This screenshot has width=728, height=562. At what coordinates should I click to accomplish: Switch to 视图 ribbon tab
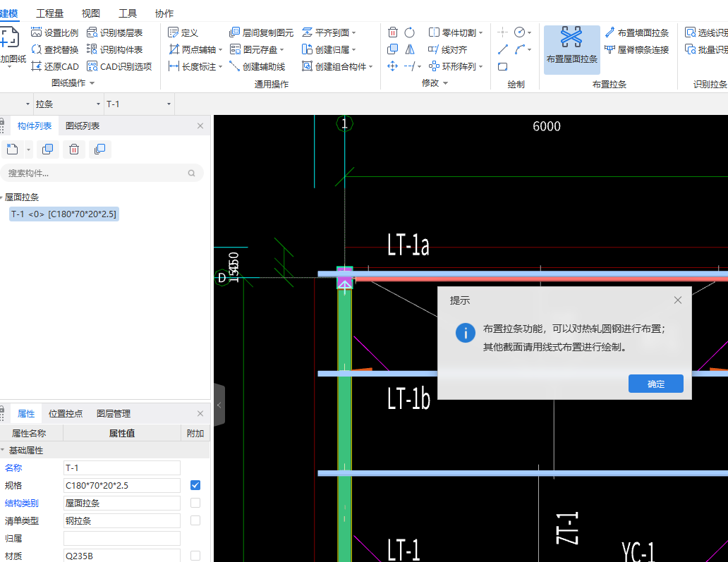click(x=91, y=13)
